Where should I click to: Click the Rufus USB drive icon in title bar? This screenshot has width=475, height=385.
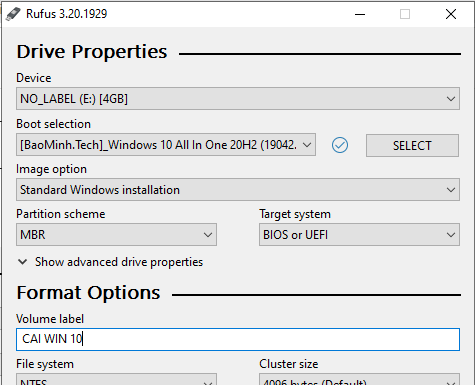coord(13,14)
